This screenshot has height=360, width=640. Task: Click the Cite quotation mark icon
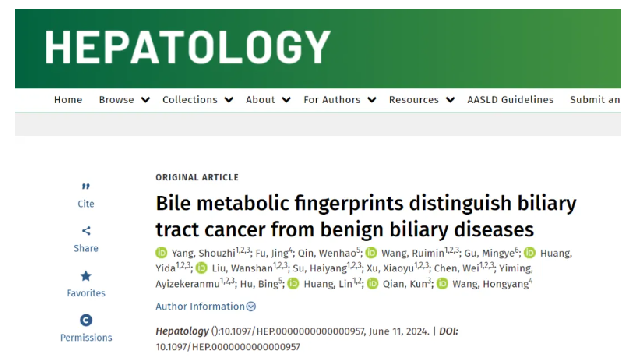pos(86,187)
